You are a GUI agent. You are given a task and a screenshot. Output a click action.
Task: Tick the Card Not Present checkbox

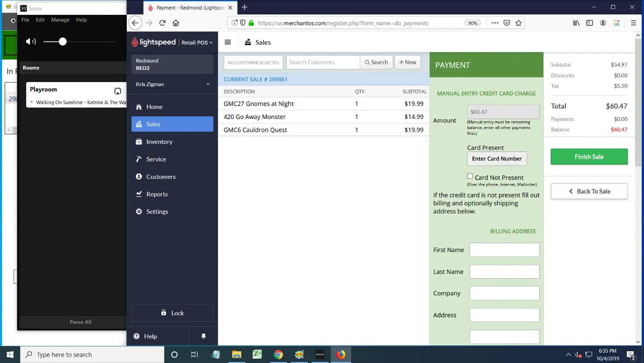point(470,176)
